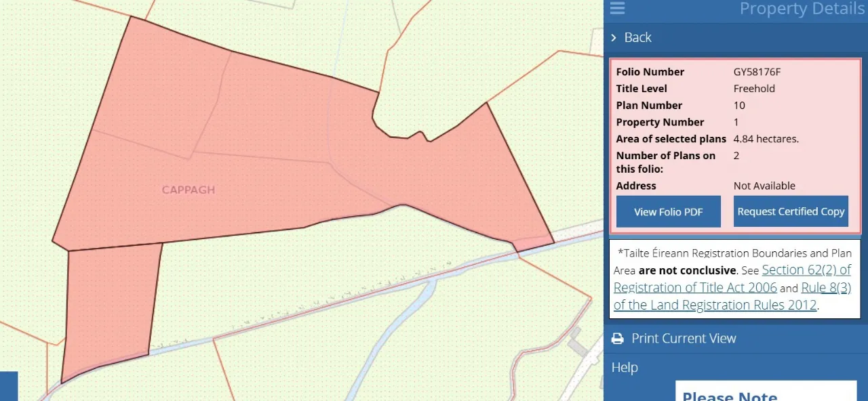Open the View Folio PDF button
This screenshot has width=868, height=401.
[668, 212]
